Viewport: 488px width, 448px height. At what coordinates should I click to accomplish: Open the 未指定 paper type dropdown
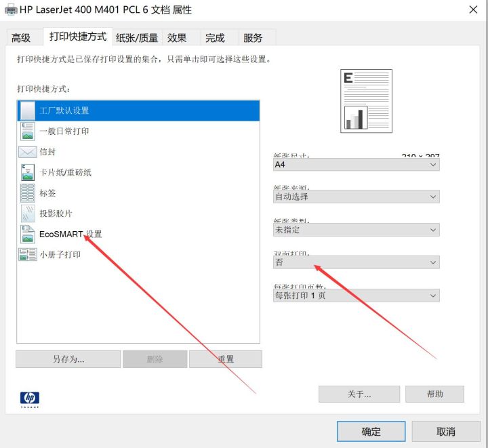pyautogui.click(x=356, y=230)
